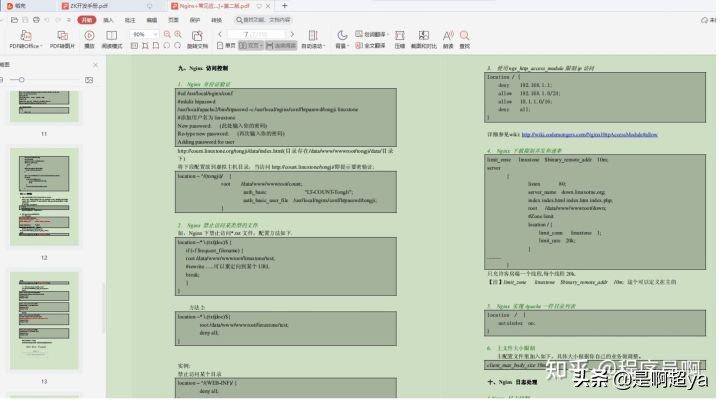The image size is (720, 400).
Task: Select the Convert ribbon tab
Action: [216, 20]
